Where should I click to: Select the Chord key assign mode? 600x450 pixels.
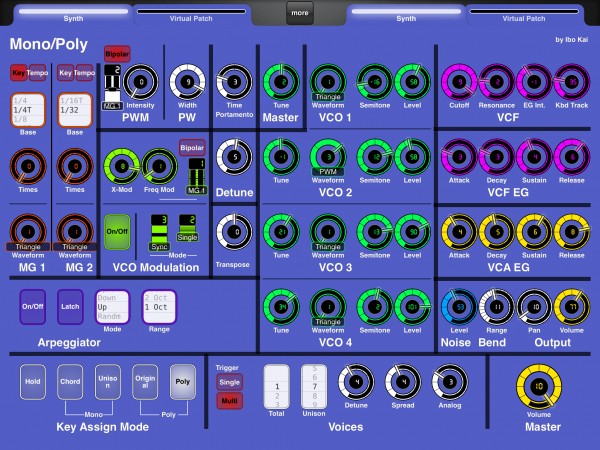tap(70, 382)
